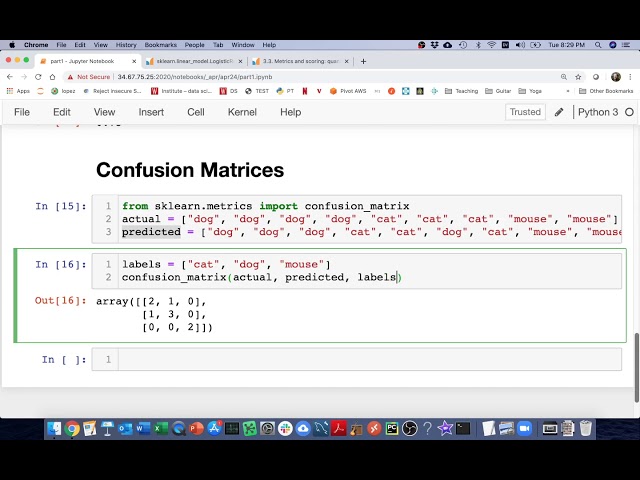Image resolution: width=640 pixels, height=480 pixels.
Task: Close the sklearn.linear_model tab
Action: point(240,61)
